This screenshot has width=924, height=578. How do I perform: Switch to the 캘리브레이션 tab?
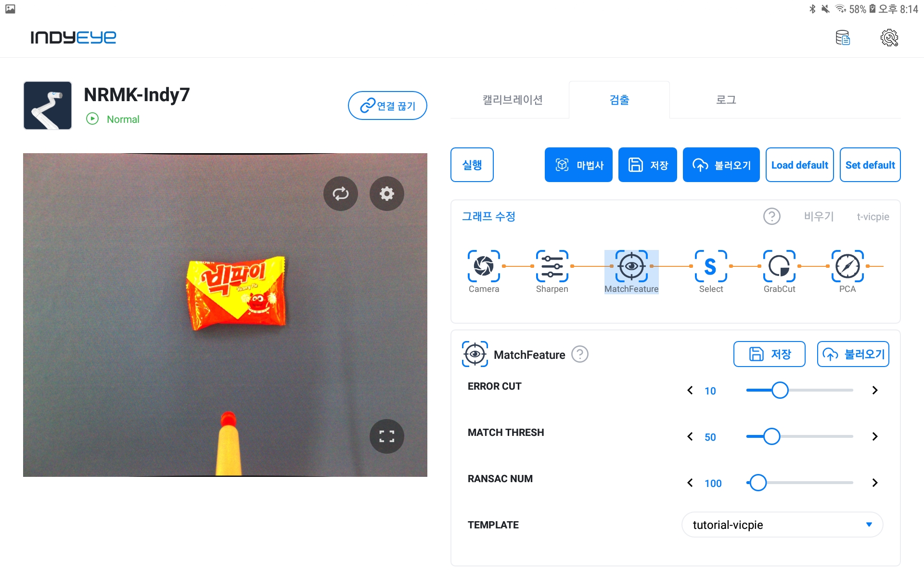(x=513, y=100)
